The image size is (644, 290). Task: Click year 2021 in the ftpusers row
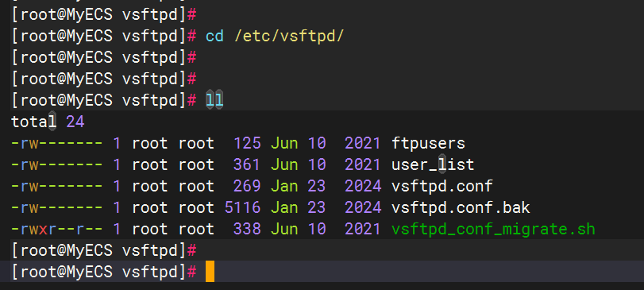pyautogui.click(x=363, y=143)
